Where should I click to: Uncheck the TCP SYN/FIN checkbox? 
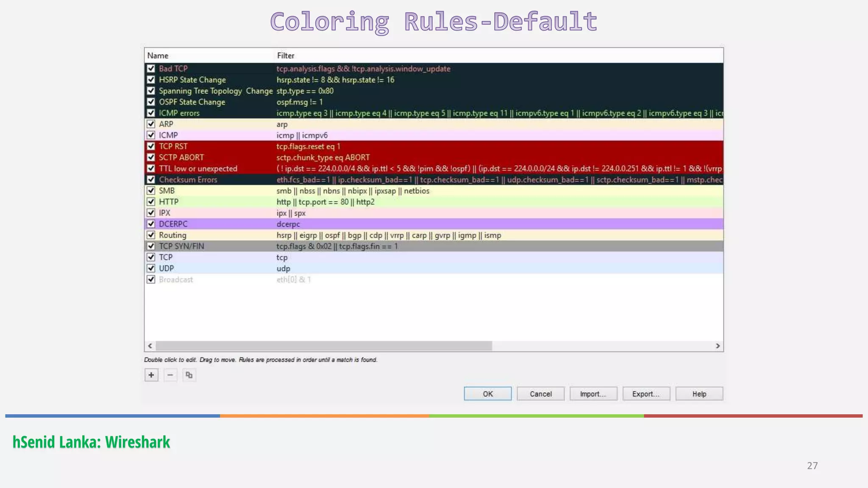[x=151, y=246]
